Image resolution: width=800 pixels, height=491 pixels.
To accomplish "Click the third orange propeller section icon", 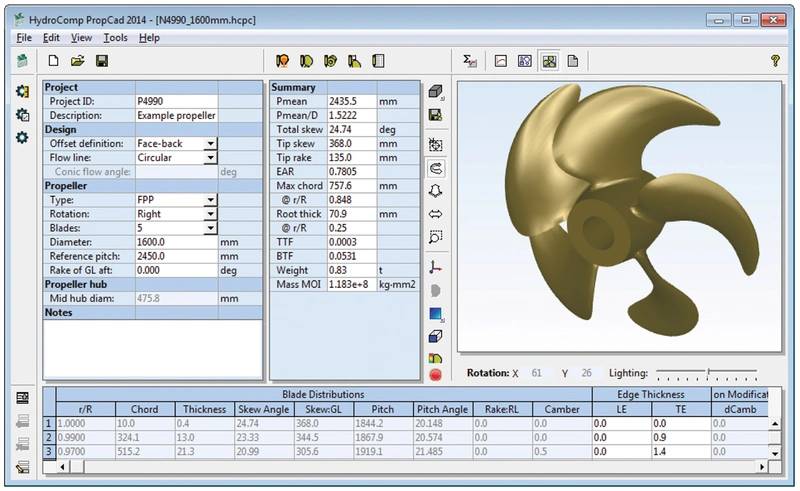I will pyautogui.click(x=330, y=61).
